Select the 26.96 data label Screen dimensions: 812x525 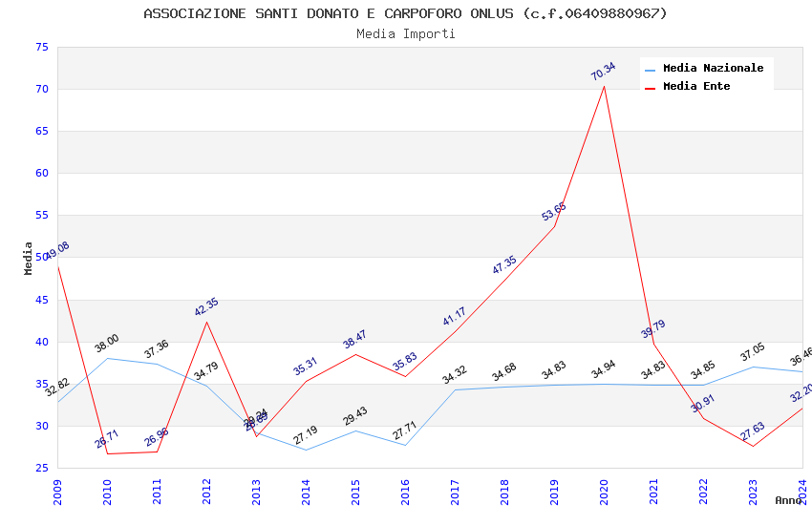coord(157,436)
